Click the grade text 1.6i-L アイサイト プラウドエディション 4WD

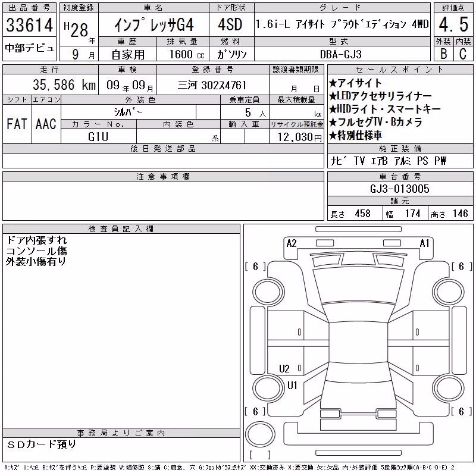tap(342, 24)
